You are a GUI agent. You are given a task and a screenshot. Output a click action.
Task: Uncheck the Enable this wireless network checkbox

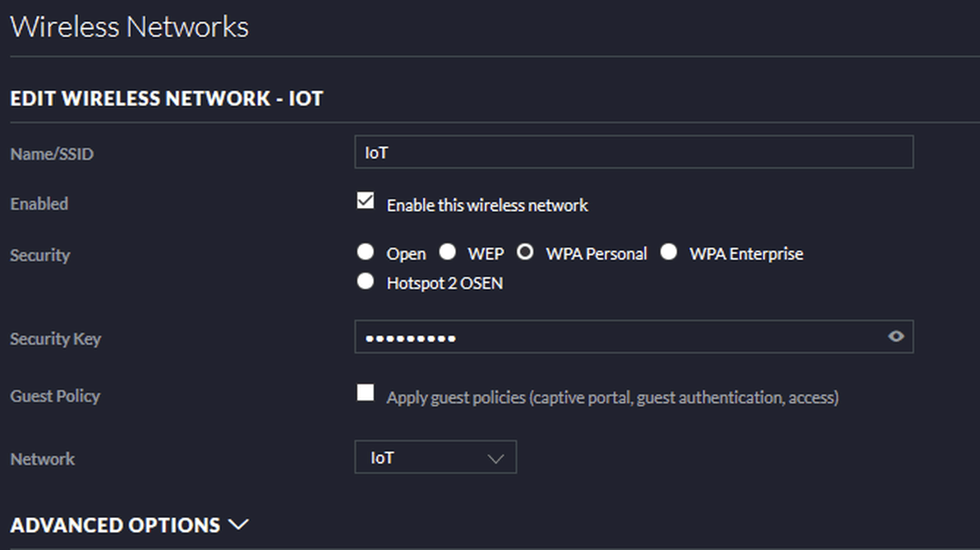(366, 201)
